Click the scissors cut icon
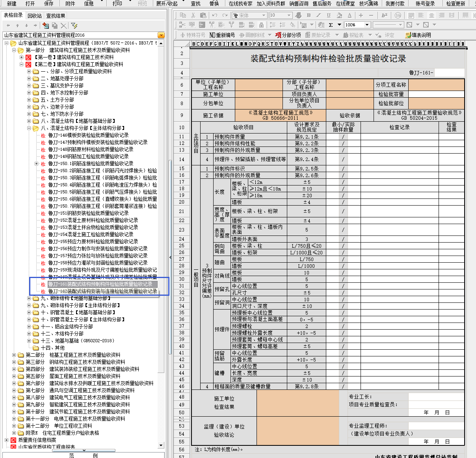476x458 pixels. coord(193,15)
